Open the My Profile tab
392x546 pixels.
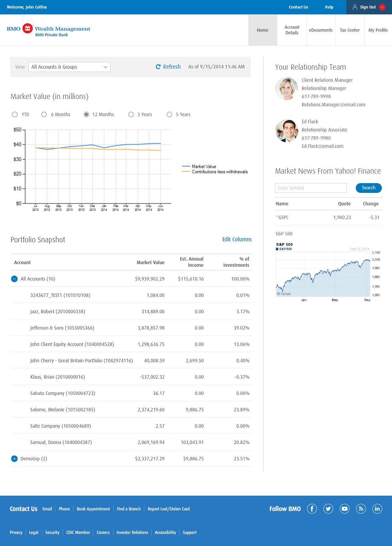(378, 30)
